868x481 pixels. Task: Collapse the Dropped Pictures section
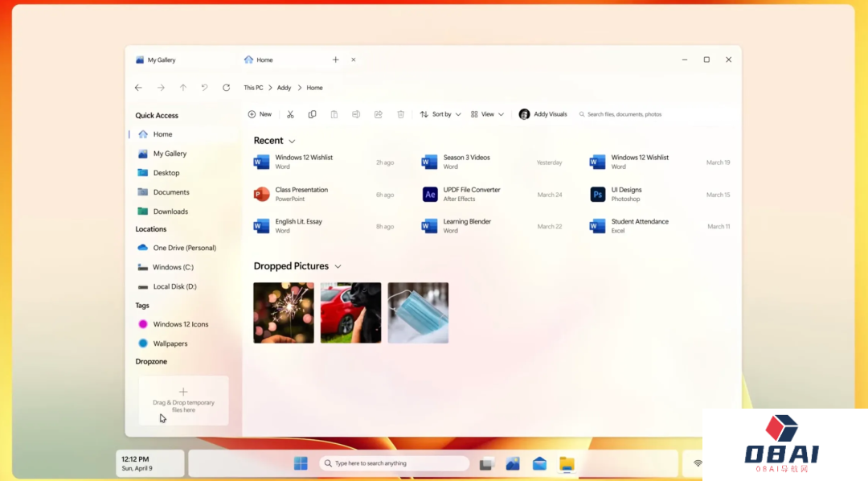[x=338, y=266]
